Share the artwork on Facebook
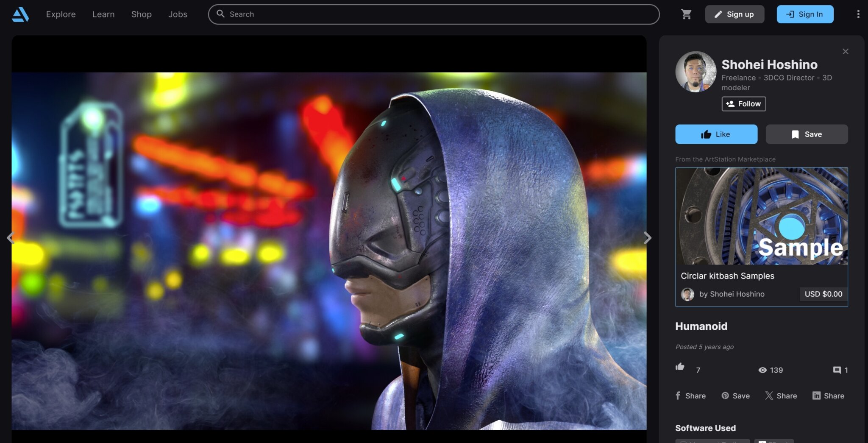This screenshot has height=443, width=868. coord(690,396)
